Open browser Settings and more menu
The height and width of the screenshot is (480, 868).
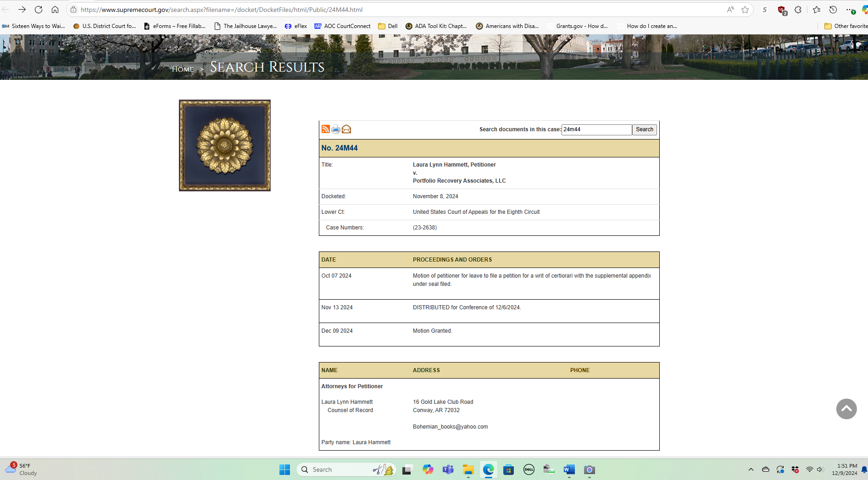pos(850,10)
